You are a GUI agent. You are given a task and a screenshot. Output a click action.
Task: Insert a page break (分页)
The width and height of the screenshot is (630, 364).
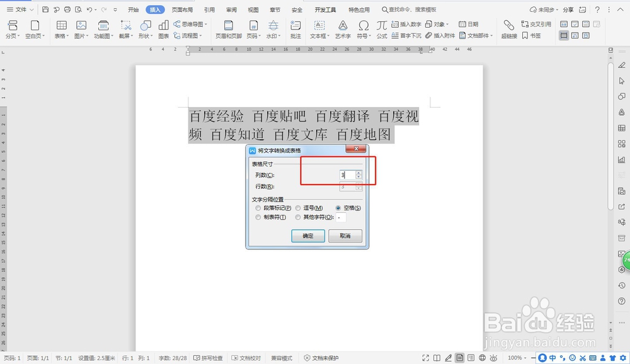(x=13, y=30)
